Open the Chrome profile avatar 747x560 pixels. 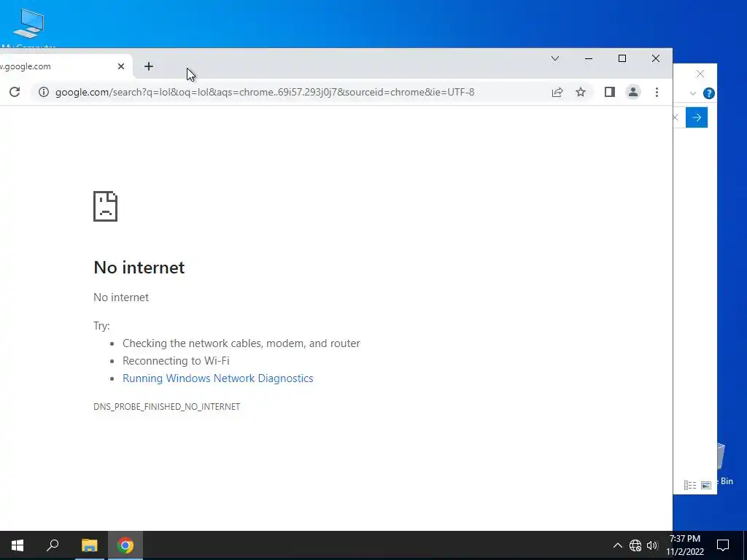[x=632, y=92]
